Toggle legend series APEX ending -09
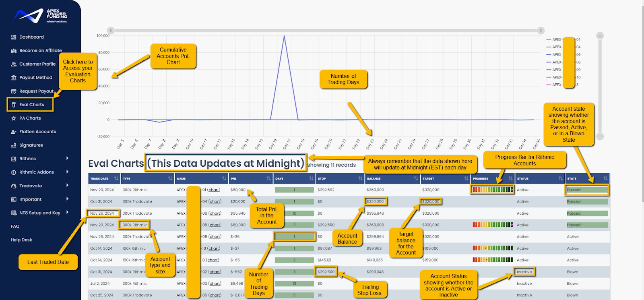 tap(563, 70)
